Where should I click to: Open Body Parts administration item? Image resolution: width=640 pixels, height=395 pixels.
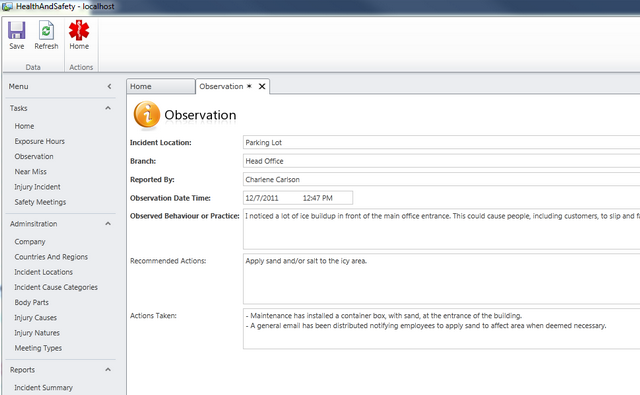[31, 302]
